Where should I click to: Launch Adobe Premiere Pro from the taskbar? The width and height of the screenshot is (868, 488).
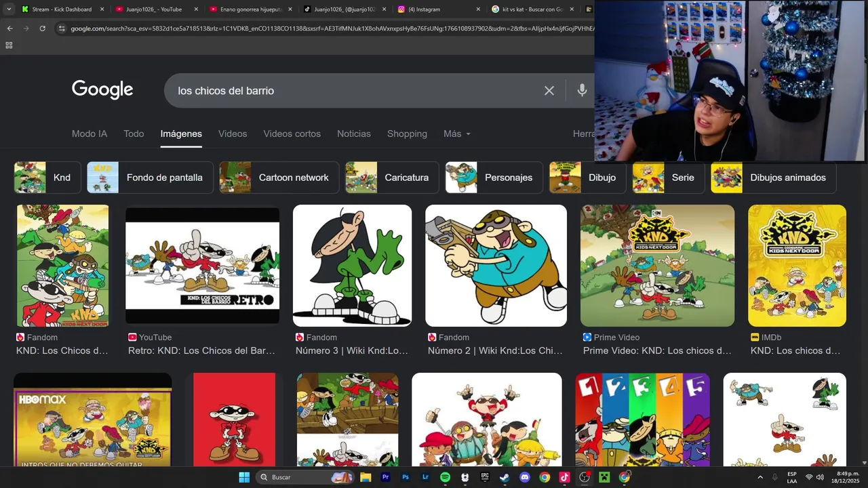click(386, 477)
